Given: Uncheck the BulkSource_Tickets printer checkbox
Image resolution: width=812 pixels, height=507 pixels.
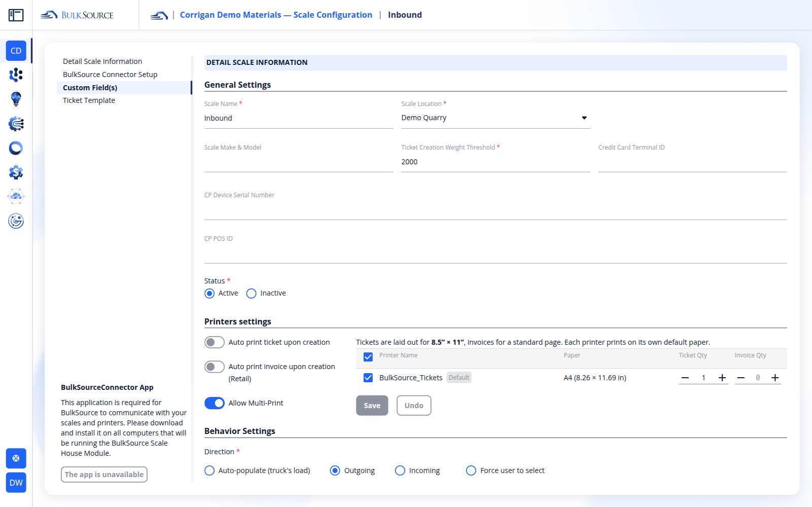Looking at the screenshot, I should (368, 378).
